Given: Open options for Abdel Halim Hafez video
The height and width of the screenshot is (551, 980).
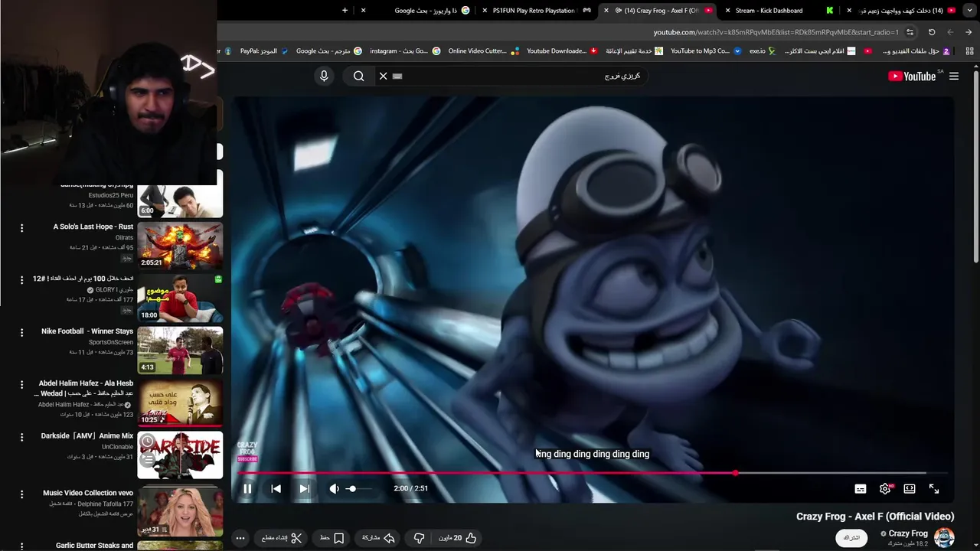Looking at the screenshot, I should click(21, 385).
